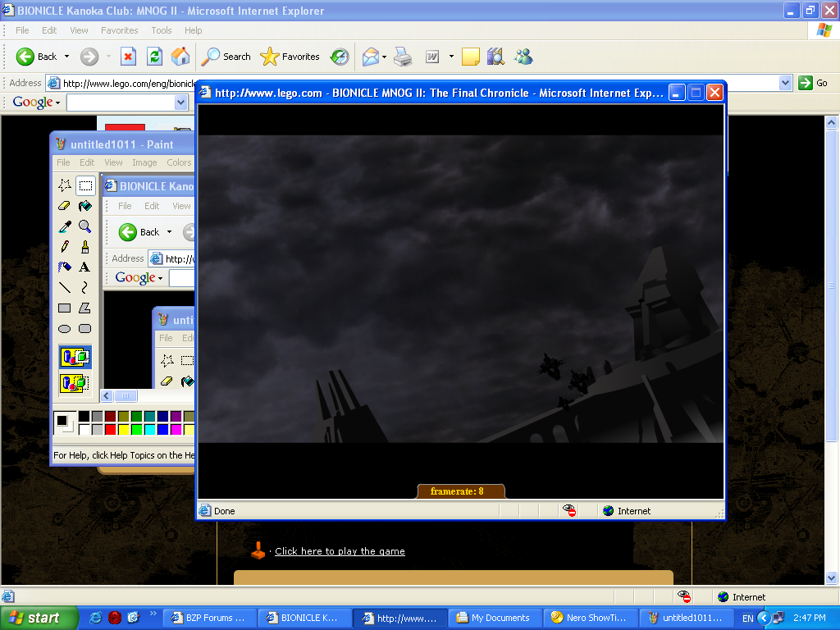840x630 pixels.
Task: Choose transparent selection option in Paint
Action: pyautogui.click(x=75, y=383)
